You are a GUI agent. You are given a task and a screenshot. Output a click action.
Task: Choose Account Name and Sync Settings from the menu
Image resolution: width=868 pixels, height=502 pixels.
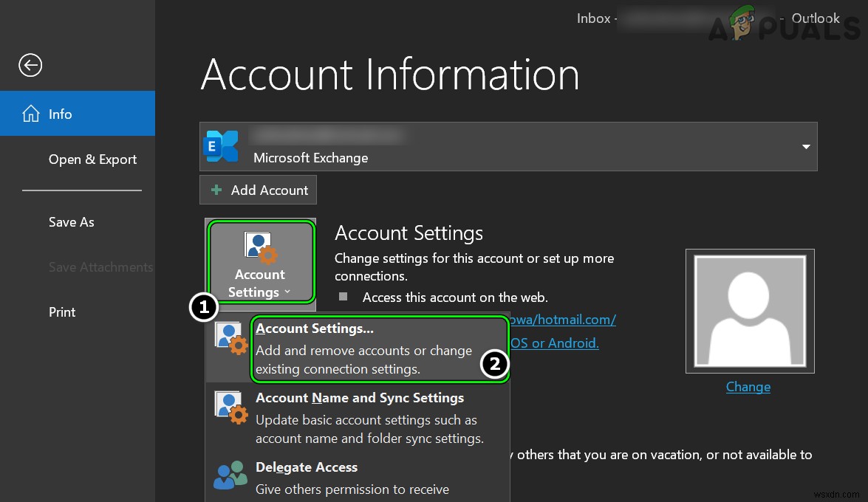pyautogui.click(x=360, y=398)
